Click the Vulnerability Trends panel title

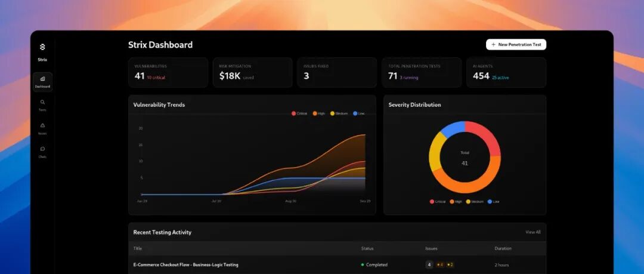tap(159, 105)
